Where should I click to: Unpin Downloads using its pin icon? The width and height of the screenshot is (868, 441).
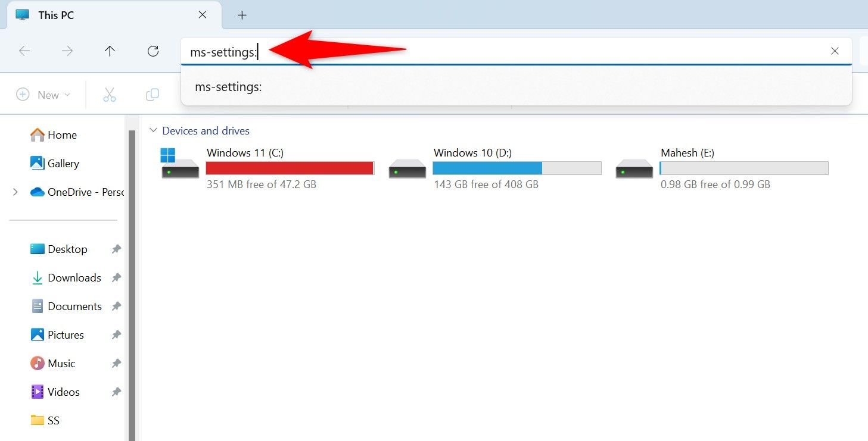[116, 278]
